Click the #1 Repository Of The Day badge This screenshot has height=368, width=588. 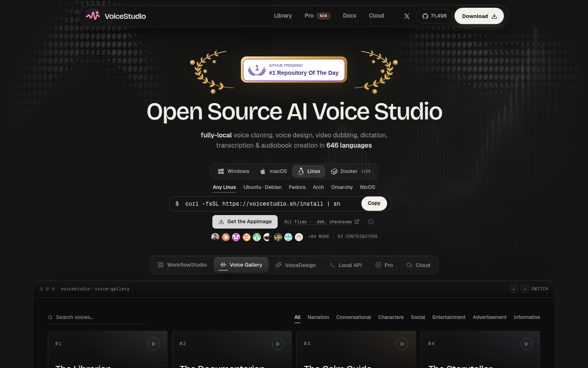coord(294,70)
